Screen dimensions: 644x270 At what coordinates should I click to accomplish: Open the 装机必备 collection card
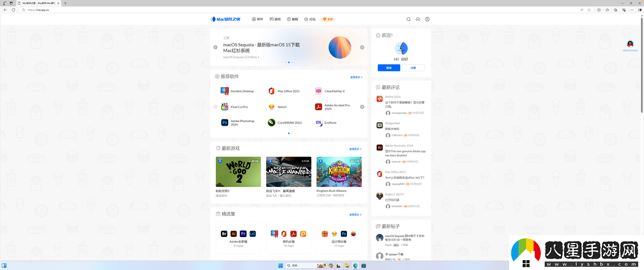289,238
